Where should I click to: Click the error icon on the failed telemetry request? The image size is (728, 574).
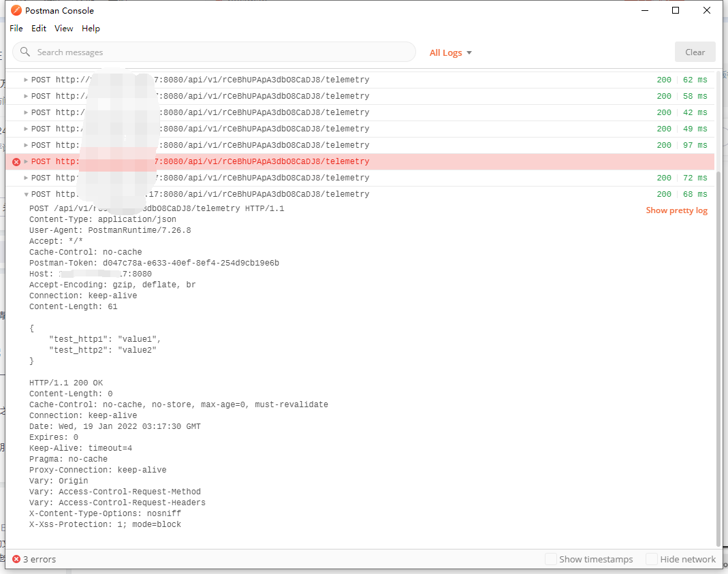pos(16,161)
